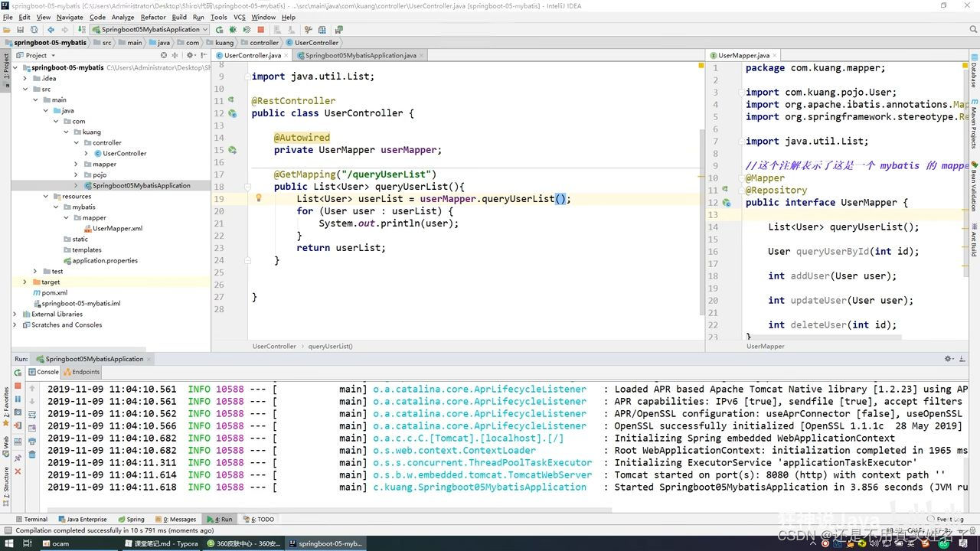Image resolution: width=980 pixels, height=551 pixels.
Task: Click the Pause Output icon
Action: (x=18, y=399)
